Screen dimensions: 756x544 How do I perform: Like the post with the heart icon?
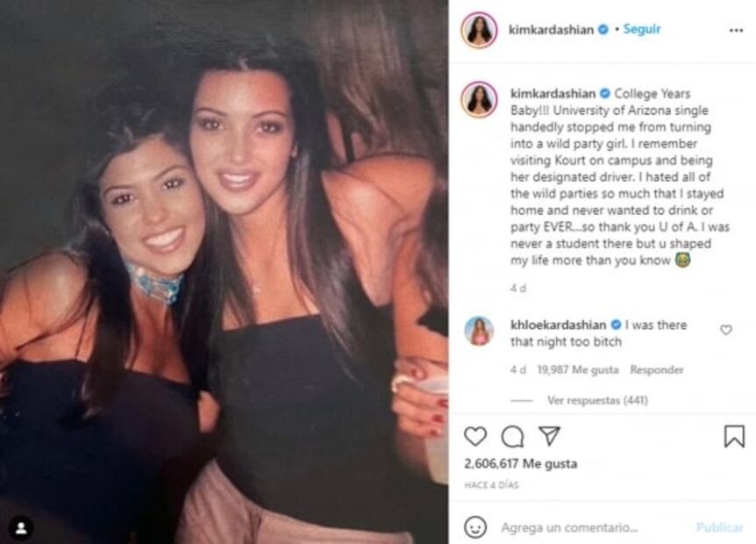click(475, 436)
